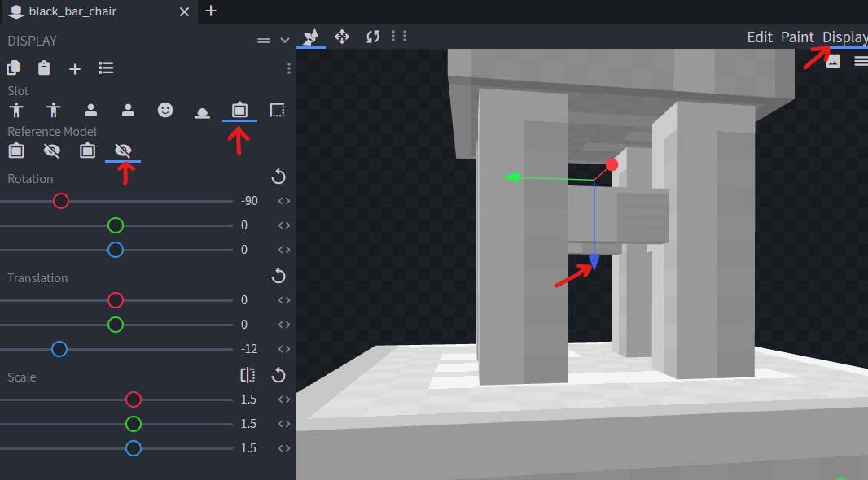Screen dimensions: 868x480
Task: Open a new tab with plus button
Action: pos(211,11)
